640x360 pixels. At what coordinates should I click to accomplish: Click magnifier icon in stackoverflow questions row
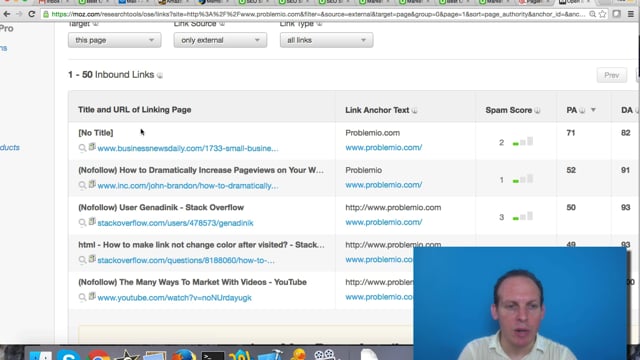coord(82,260)
